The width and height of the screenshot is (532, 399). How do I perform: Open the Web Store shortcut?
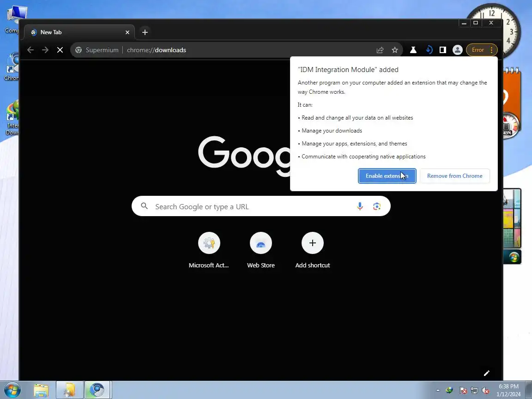point(260,250)
